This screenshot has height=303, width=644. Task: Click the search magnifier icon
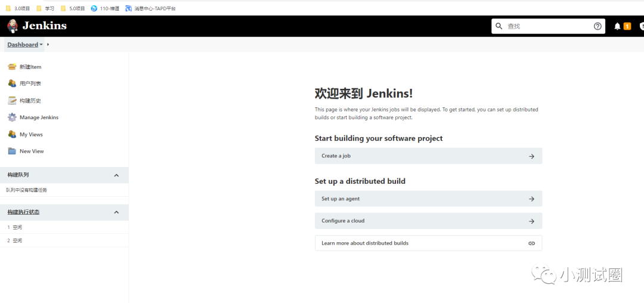coord(499,26)
